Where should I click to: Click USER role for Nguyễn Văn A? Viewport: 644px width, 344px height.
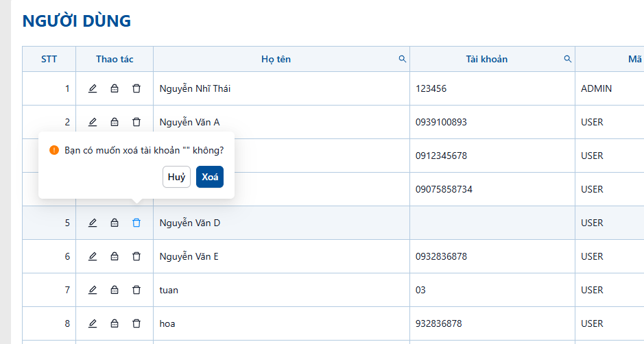[592, 122]
